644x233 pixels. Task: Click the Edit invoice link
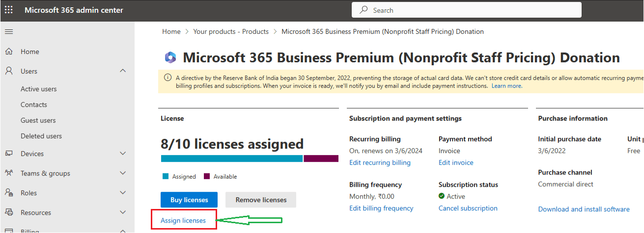click(x=456, y=162)
